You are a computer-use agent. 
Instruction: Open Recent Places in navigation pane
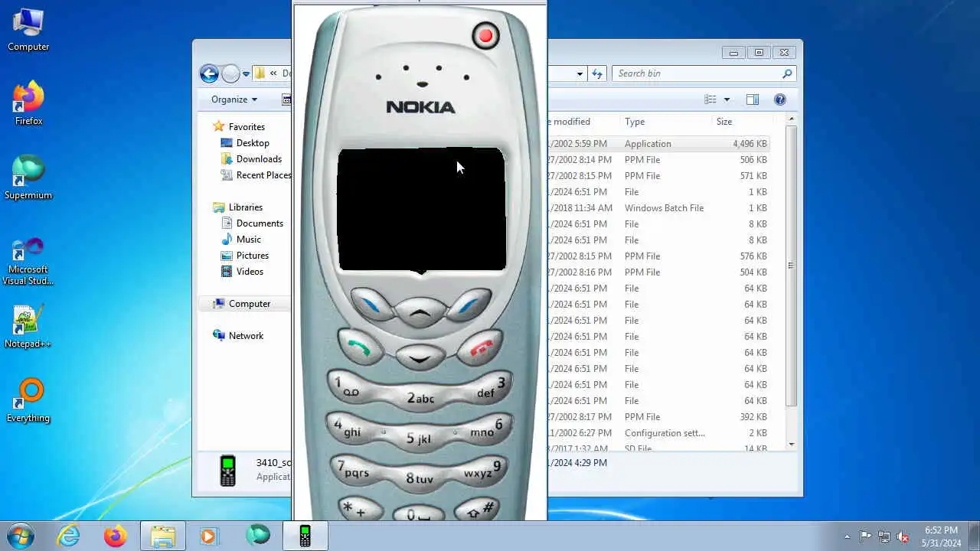tap(256, 175)
